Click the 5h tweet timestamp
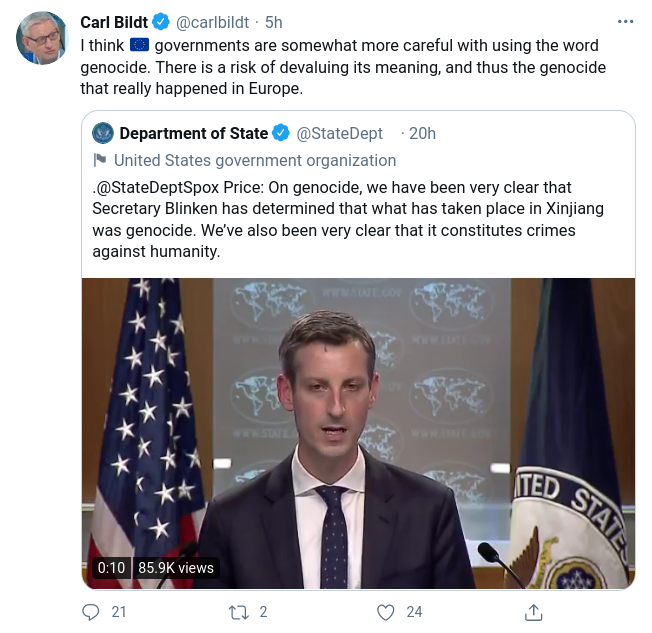 click(274, 23)
